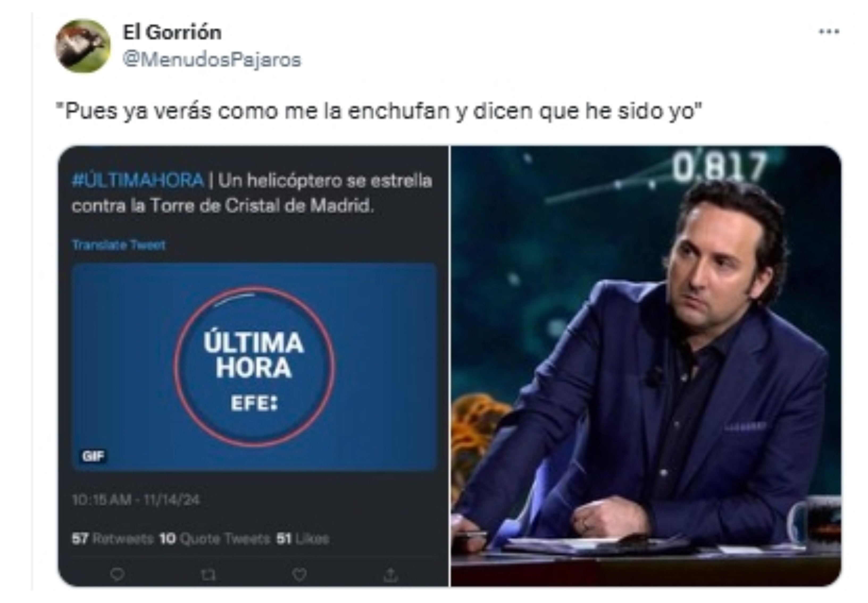Click the ÚLTIMA HORA circular logo
The height and width of the screenshot is (603, 868).
254,366
